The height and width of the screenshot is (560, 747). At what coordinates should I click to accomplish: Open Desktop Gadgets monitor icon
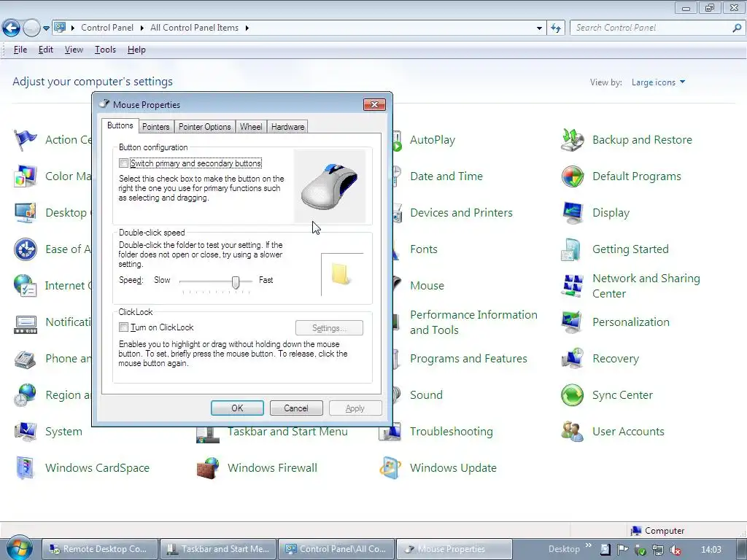pyautogui.click(x=26, y=213)
